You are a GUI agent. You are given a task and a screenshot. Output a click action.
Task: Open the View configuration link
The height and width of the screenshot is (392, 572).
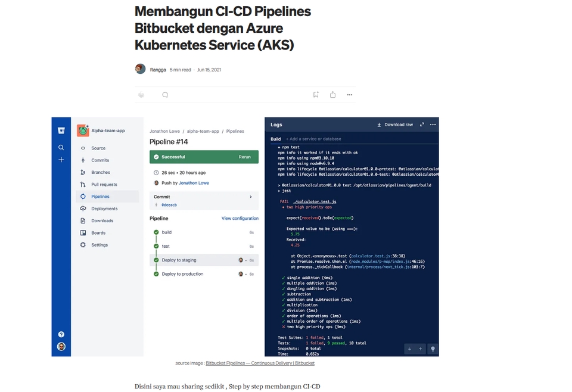pos(240,219)
